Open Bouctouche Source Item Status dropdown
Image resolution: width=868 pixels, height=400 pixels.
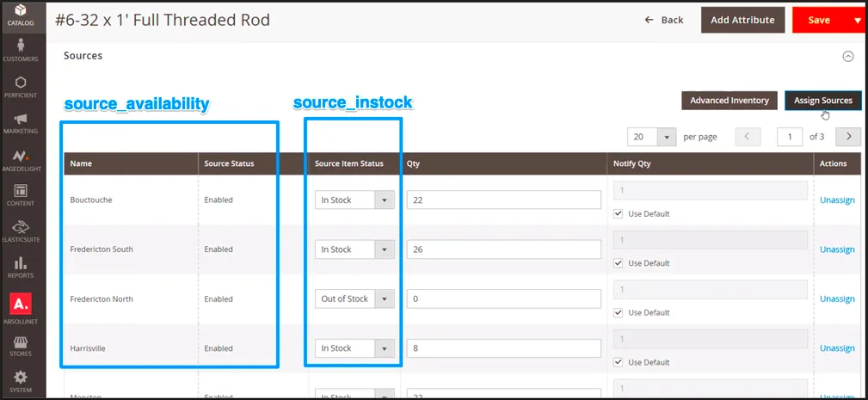(354, 200)
